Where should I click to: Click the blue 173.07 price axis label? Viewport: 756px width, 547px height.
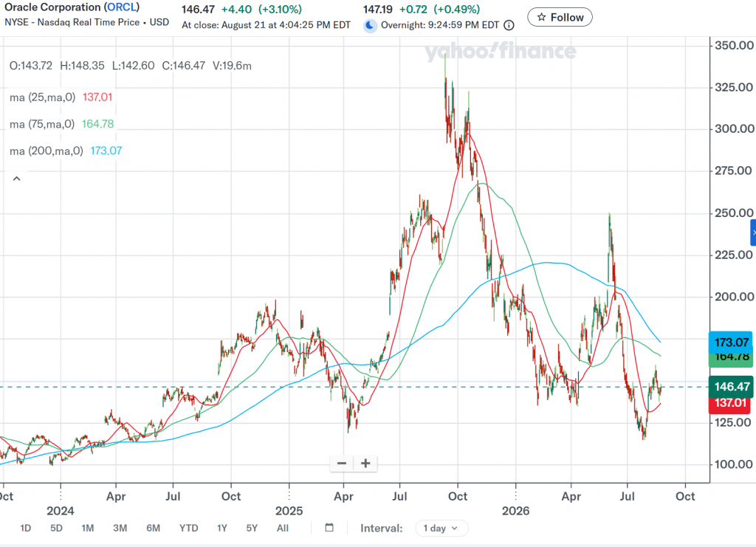point(731,343)
